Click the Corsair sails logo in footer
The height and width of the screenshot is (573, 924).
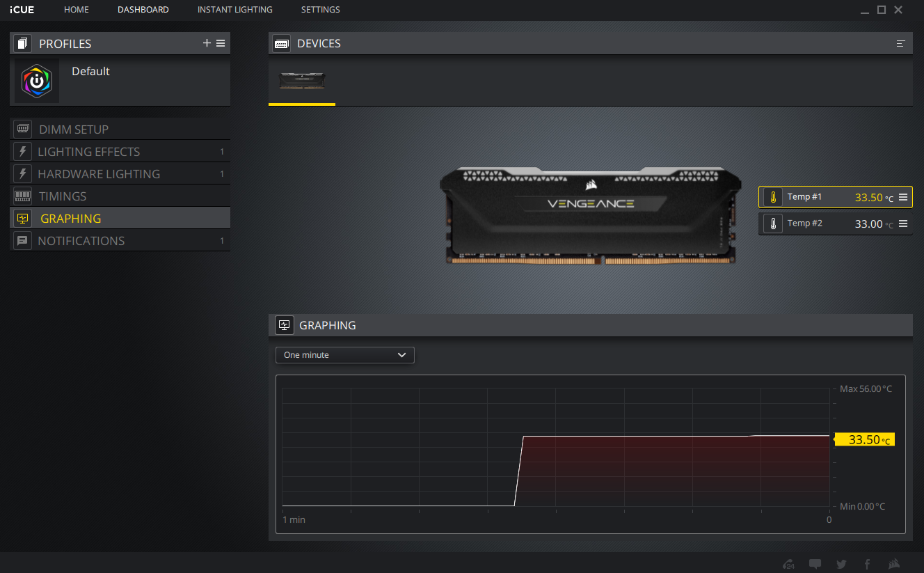tap(894, 564)
